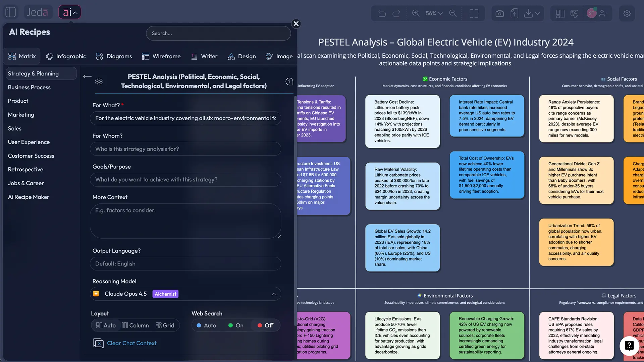This screenshot has width=644, height=362.
Task: Select the Matrix recipe category icon
Action: coord(12,56)
